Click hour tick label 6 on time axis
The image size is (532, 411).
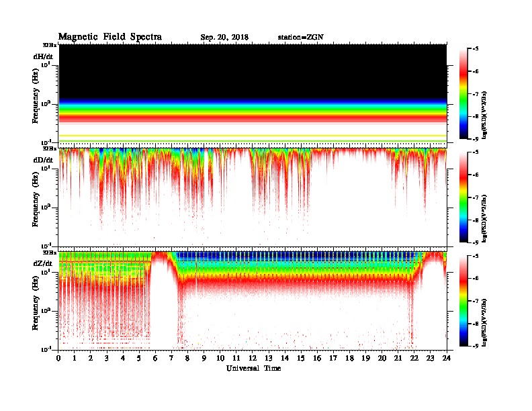pyautogui.click(x=155, y=358)
